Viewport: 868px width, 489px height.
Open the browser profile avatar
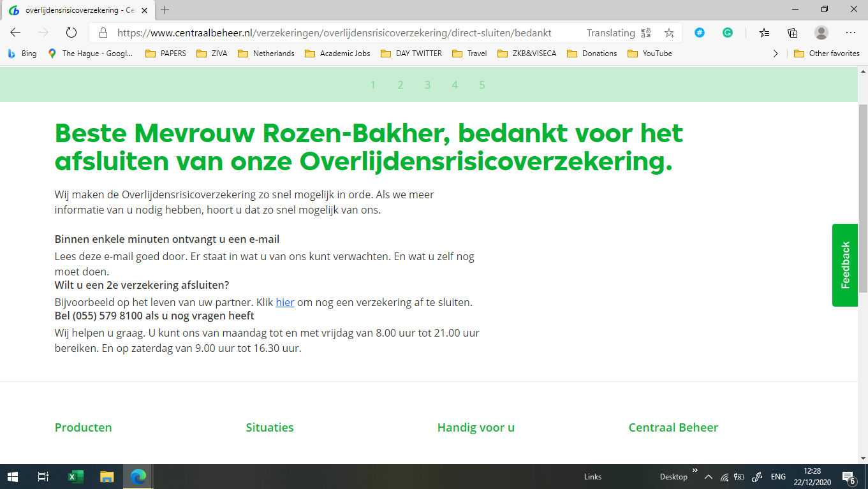click(821, 33)
